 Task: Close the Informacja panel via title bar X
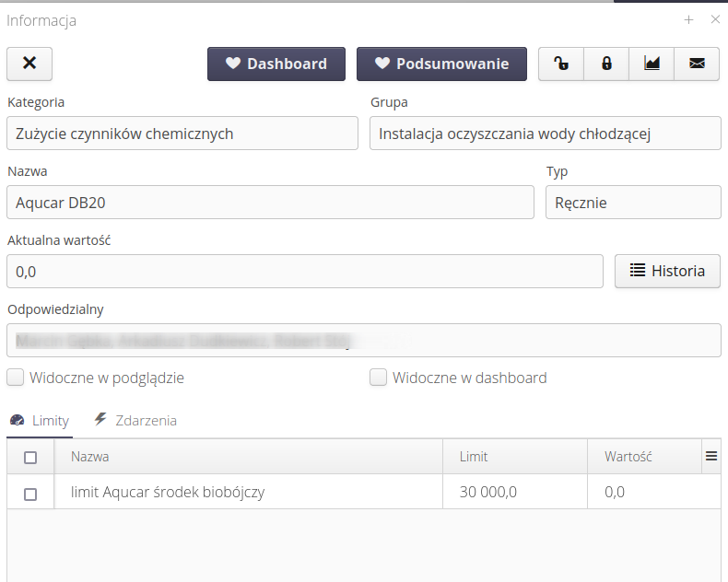click(715, 19)
